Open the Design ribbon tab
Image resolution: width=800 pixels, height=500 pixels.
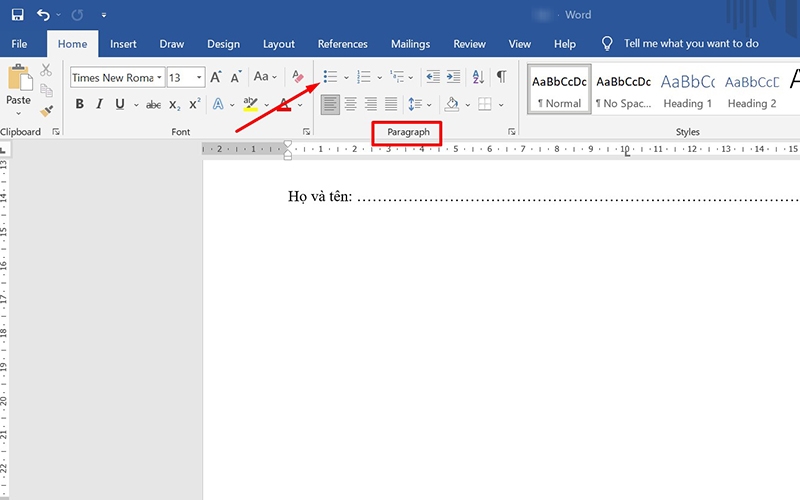223,44
